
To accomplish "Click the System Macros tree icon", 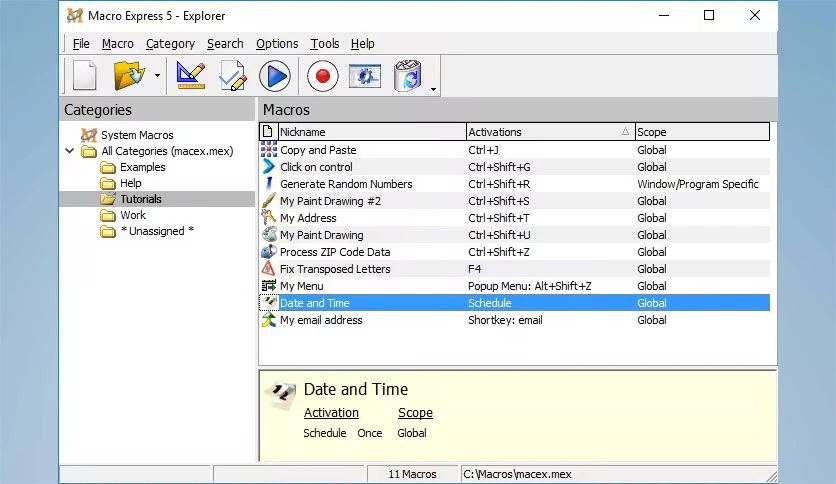I will [x=89, y=135].
